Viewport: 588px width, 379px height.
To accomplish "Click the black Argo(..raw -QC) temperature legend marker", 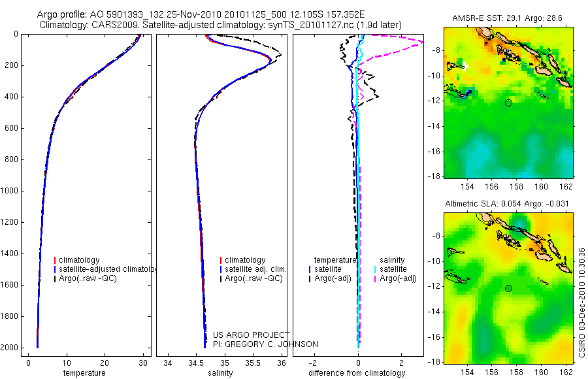I will 55,278.
